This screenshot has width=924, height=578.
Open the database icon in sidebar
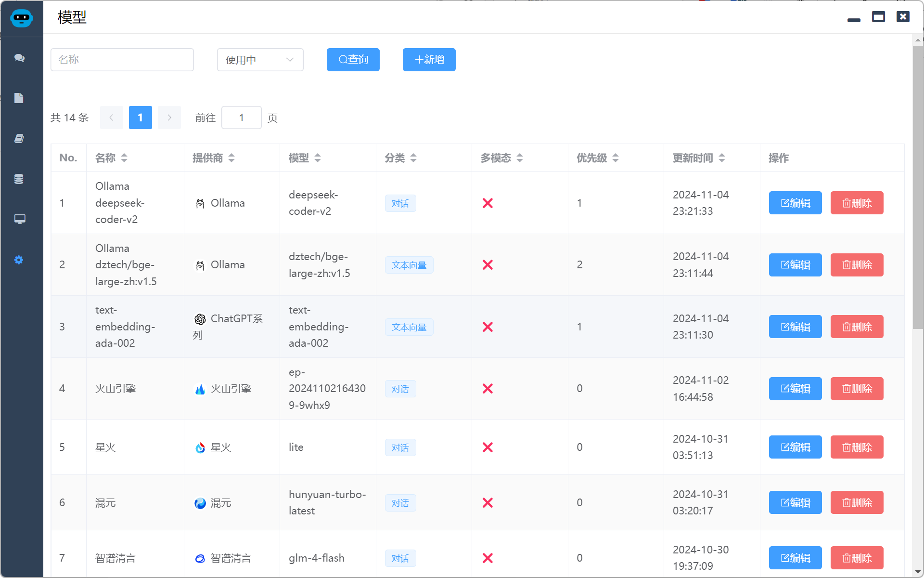19,179
